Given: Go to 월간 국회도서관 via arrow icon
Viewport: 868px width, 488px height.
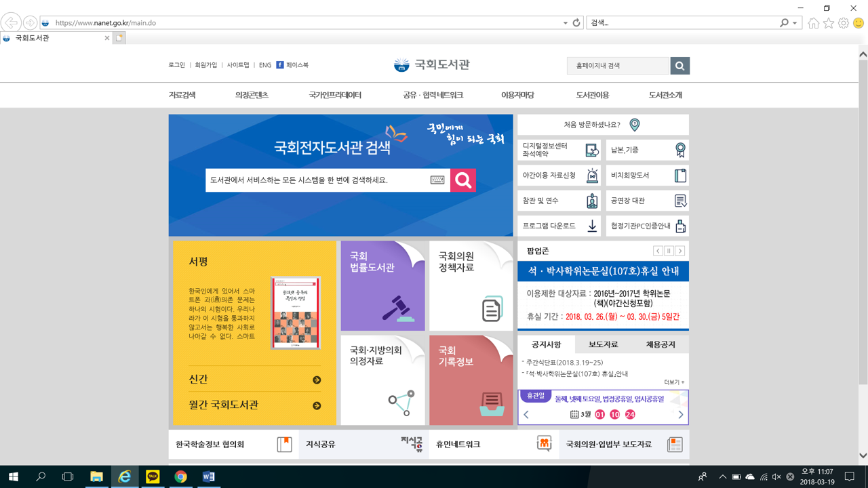Looking at the screenshot, I should 317,406.
